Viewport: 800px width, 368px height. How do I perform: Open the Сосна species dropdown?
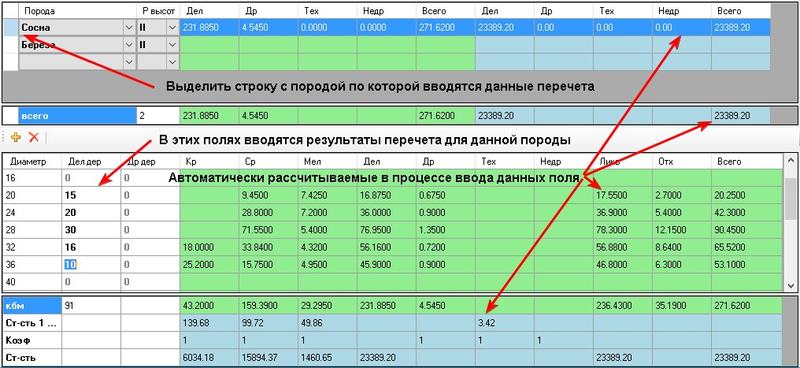[x=129, y=28]
